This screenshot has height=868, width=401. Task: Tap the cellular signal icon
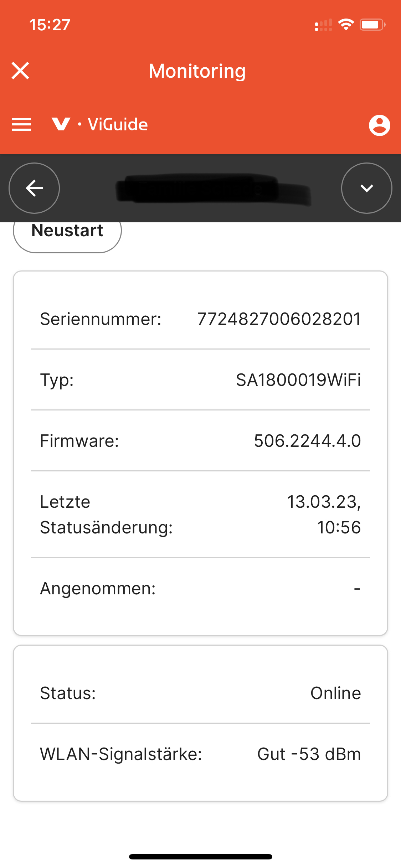coord(323,25)
